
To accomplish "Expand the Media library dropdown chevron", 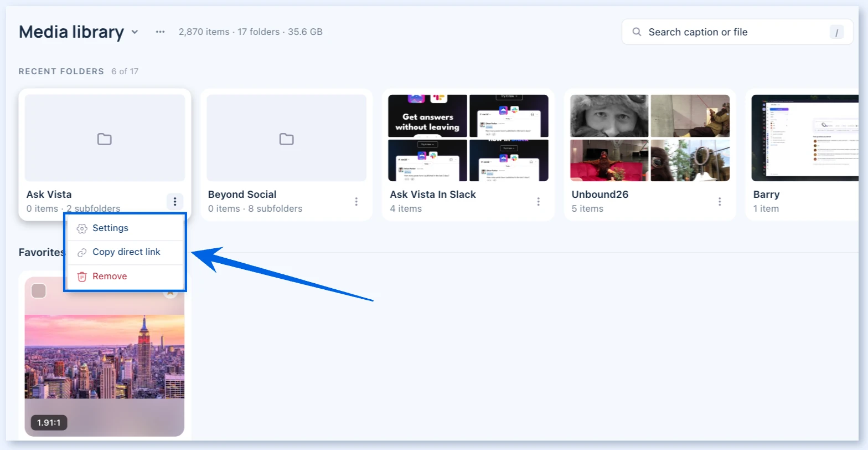I will pos(135,32).
